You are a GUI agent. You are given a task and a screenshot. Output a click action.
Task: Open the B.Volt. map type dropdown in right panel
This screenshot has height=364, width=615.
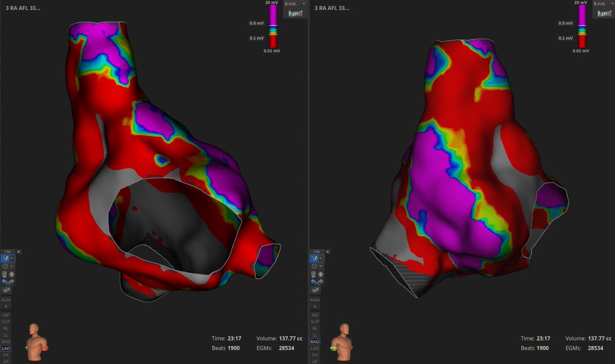point(603,4)
